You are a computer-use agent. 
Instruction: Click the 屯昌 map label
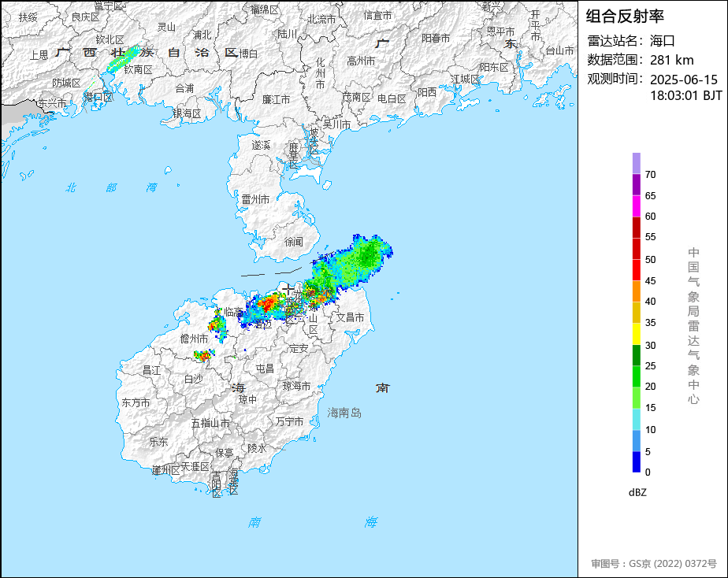click(265, 369)
